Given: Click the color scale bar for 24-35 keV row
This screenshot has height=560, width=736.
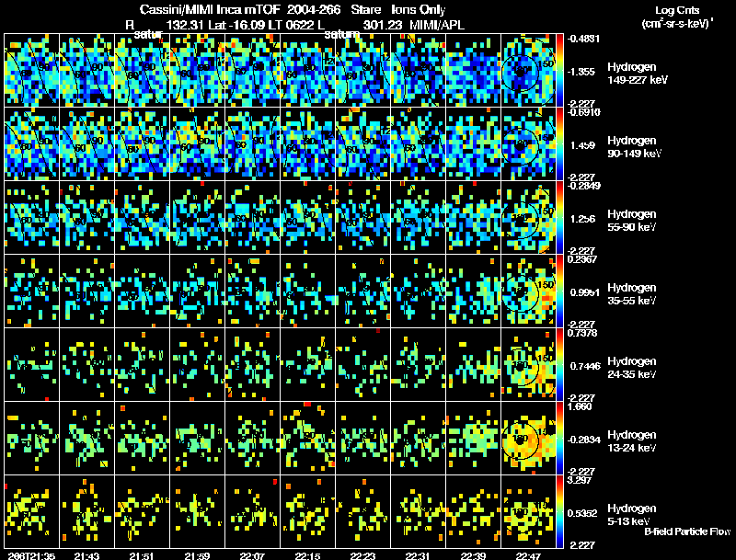Looking at the screenshot, I should click(559, 364).
